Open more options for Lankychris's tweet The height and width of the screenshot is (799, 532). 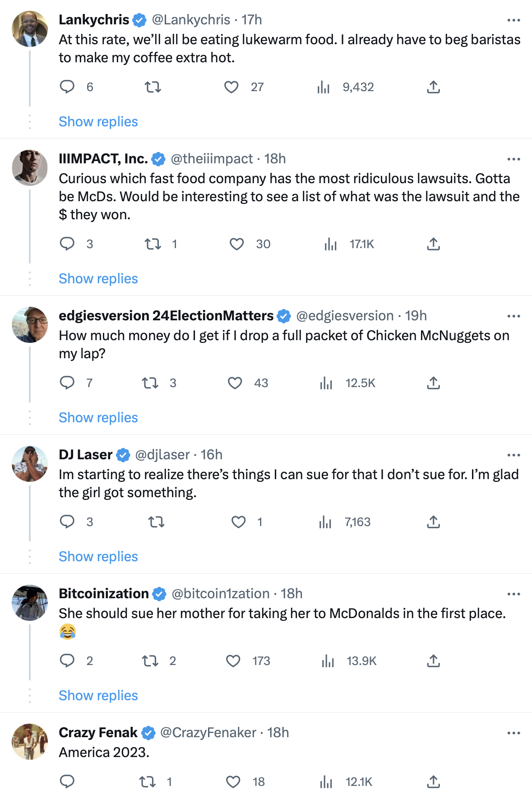(x=513, y=20)
